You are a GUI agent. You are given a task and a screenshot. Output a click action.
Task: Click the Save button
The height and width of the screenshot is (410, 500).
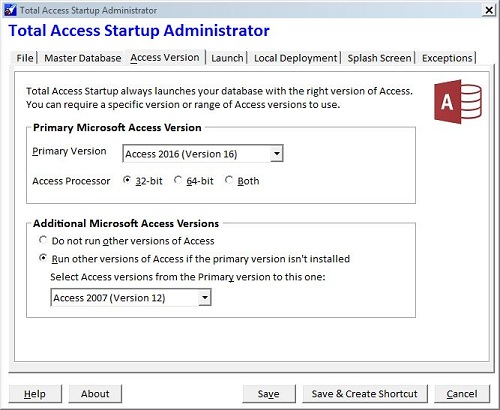click(x=269, y=394)
